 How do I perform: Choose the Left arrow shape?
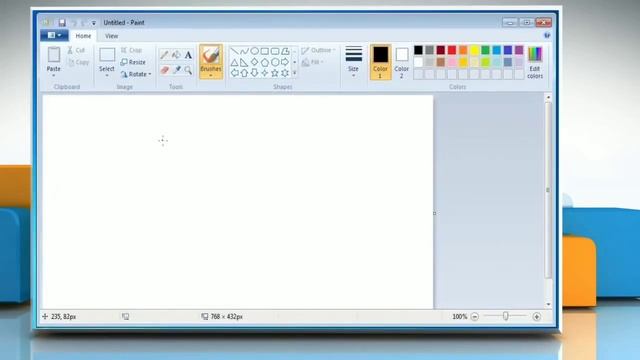tap(234, 73)
